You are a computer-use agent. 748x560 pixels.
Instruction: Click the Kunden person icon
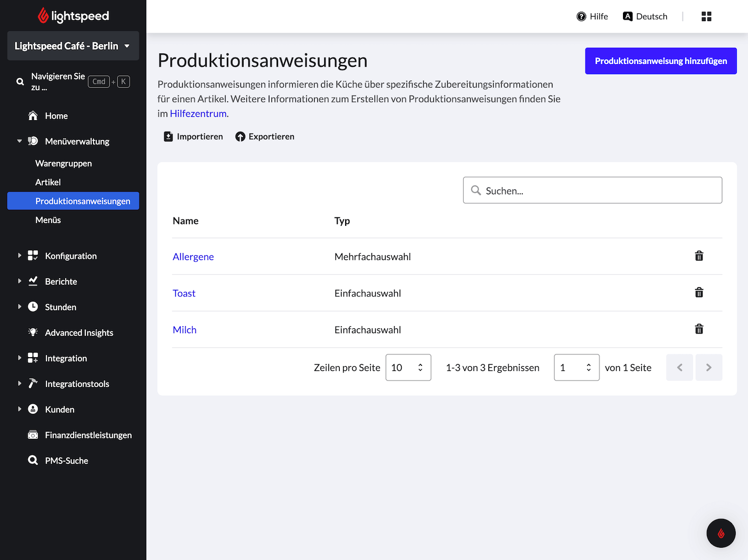pos(33,409)
